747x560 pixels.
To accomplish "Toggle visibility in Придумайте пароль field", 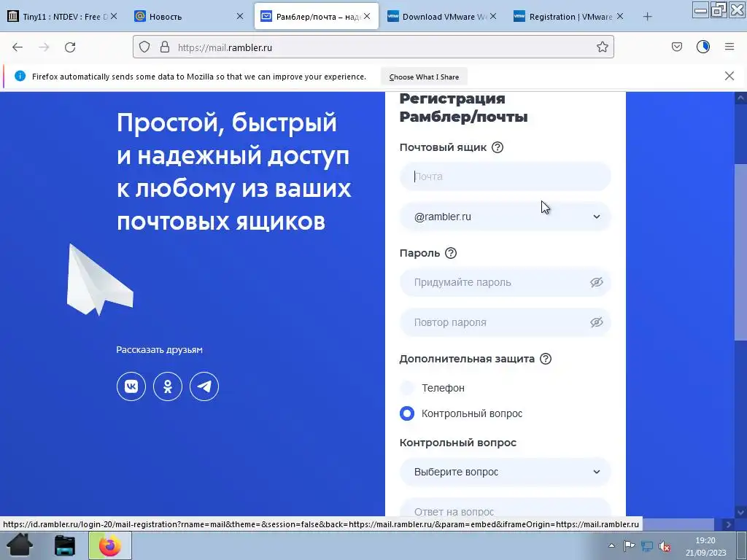I will 597,282.
